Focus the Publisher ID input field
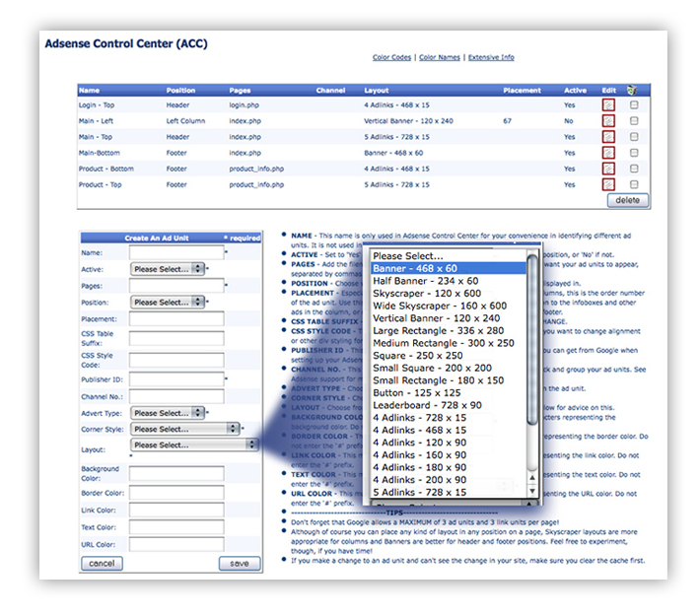Screen dimensions: 700x616 (x=176, y=379)
